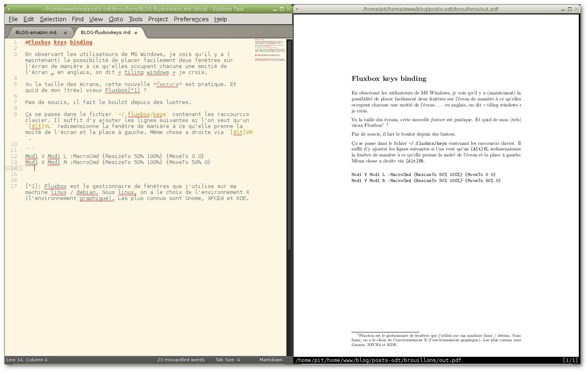This screenshot has height=372, width=588.
Task: Maximize the out.pdf viewer window
Action: 570,9
